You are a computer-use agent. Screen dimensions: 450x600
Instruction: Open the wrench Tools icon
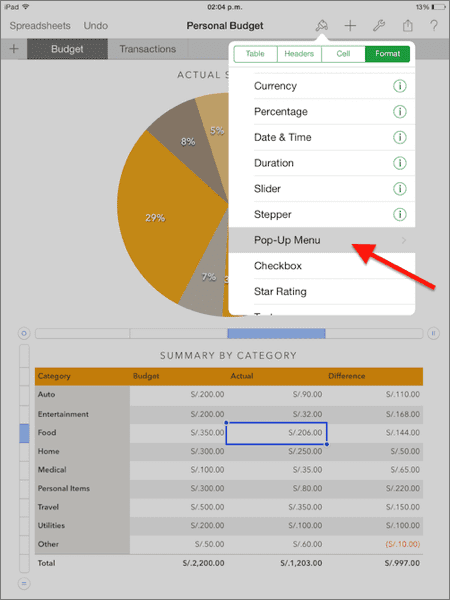point(378,26)
